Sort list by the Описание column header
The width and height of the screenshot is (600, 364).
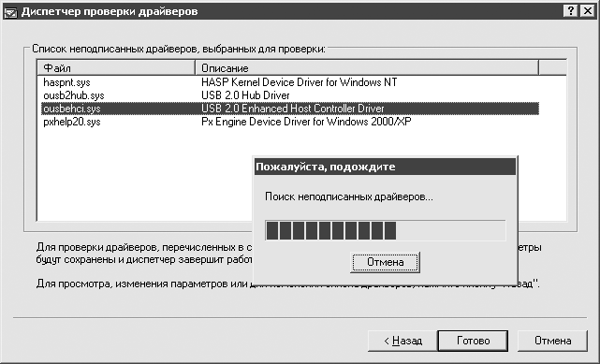367,68
